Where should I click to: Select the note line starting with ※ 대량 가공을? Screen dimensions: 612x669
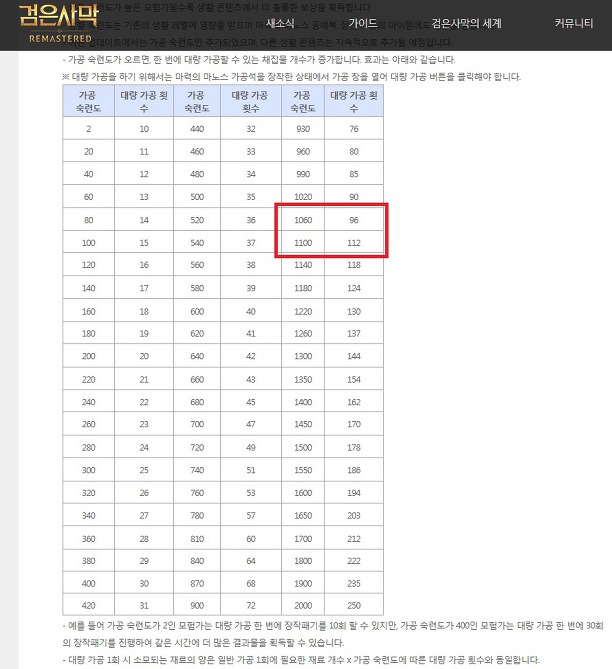(x=291, y=77)
